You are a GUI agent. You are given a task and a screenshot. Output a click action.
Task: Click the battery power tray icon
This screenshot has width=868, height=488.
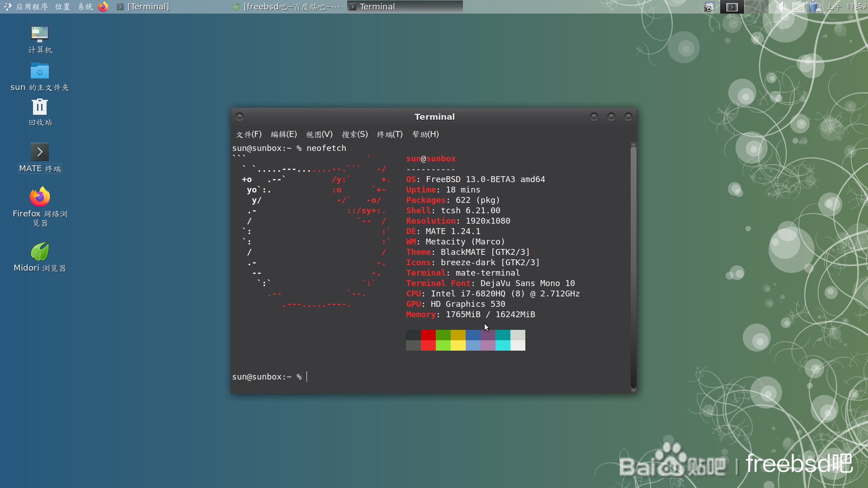click(x=815, y=7)
